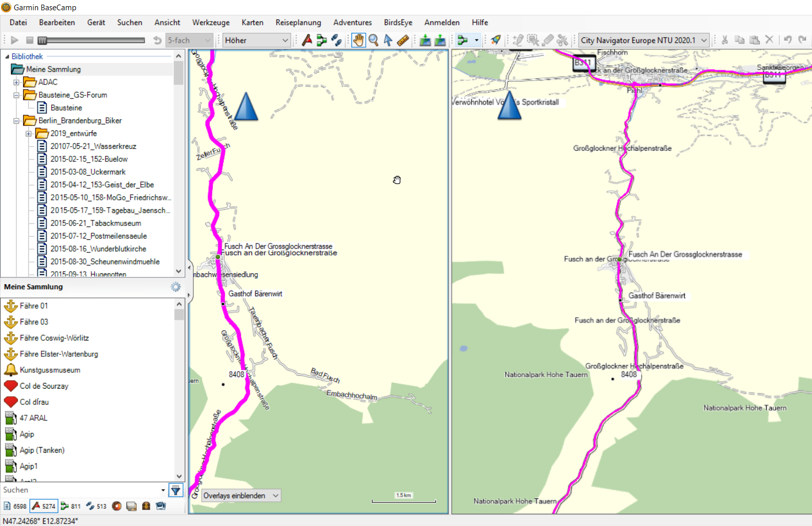Expand the ADAC folder in the library
Viewport: 812px width, 526px height.
tap(16, 82)
